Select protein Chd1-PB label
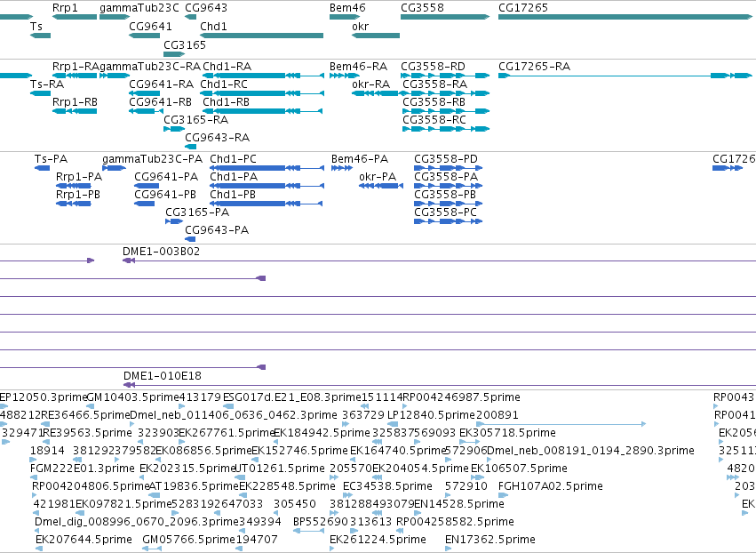Image resolution: width=756 pixels, height=553 pixels. (x=233, y=195)
